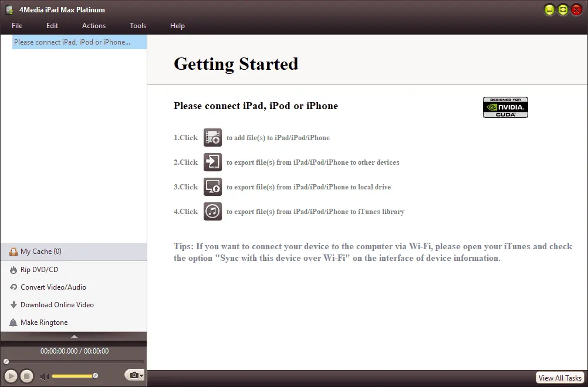
Task: Open My Cache (0)
Action: (73, 252)
